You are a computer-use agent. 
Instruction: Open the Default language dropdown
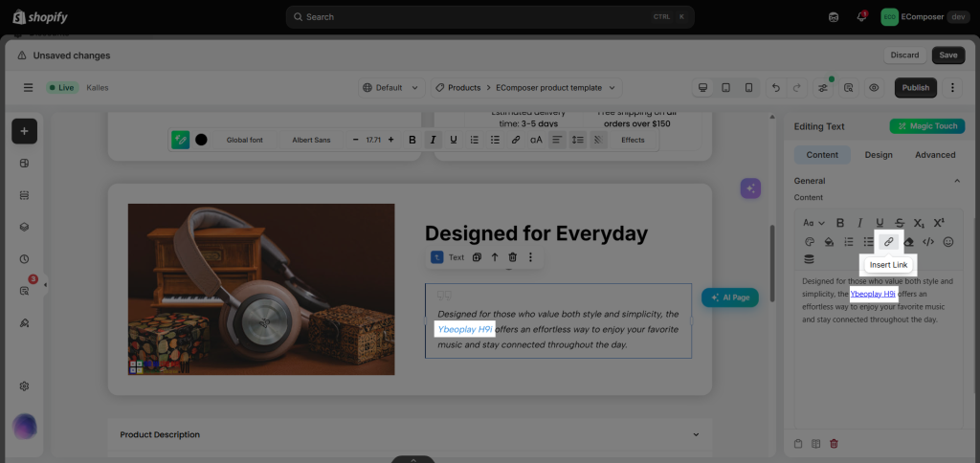coord(391,87)
